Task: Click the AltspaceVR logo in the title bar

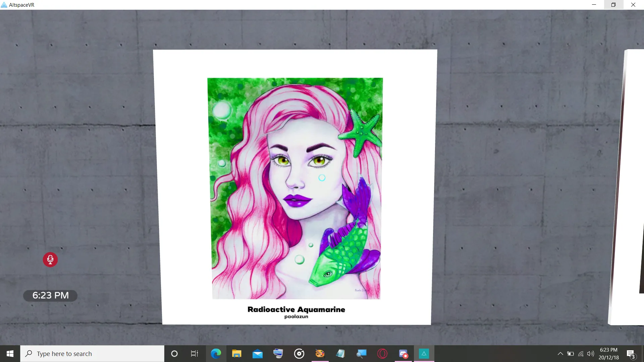Action: 4,5
